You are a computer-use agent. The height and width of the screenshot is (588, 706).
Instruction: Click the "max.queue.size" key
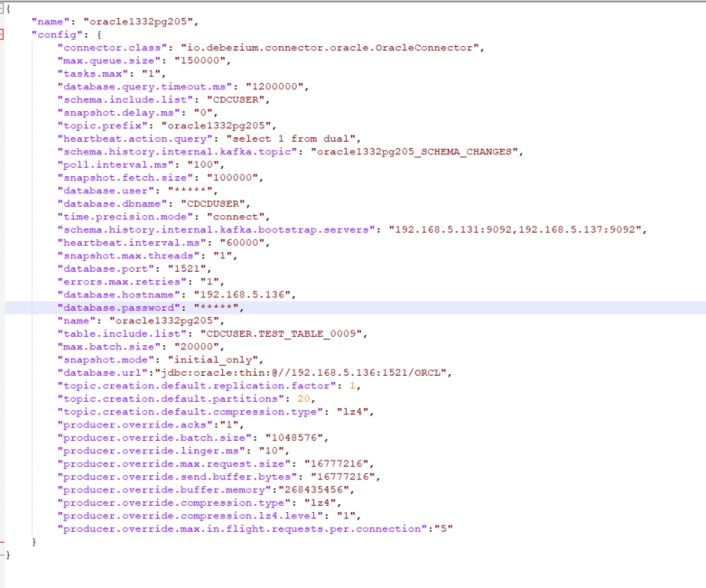[109, 61]
